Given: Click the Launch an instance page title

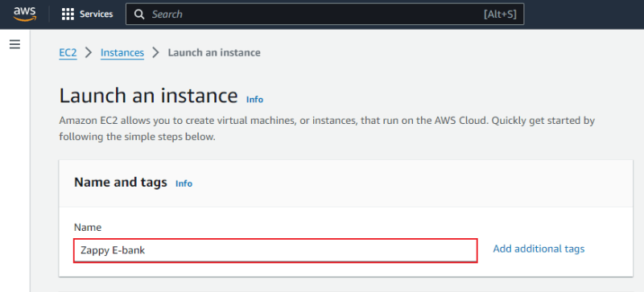Looking at the screenshot, I should pos(148,96).
